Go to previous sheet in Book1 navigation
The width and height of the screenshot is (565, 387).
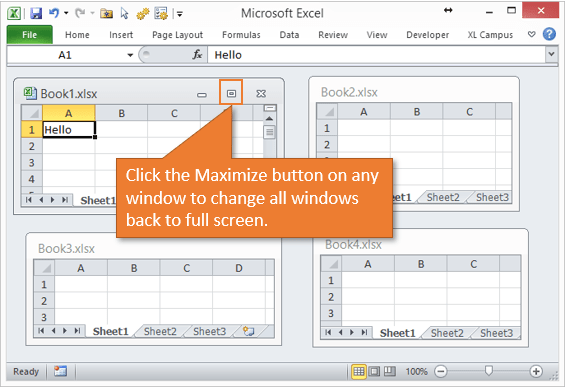point(41,200)
